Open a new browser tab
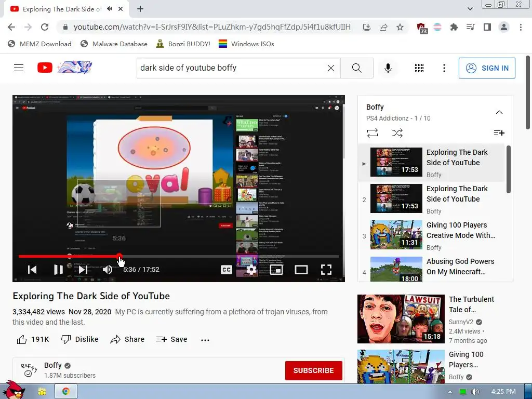The image size is (532, 399). [140, 9]
